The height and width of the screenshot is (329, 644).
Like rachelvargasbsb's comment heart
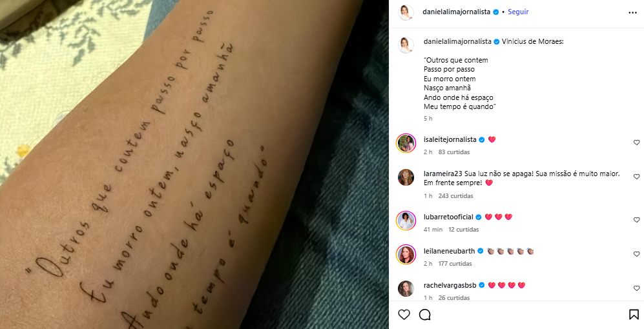tap(637, 288)
